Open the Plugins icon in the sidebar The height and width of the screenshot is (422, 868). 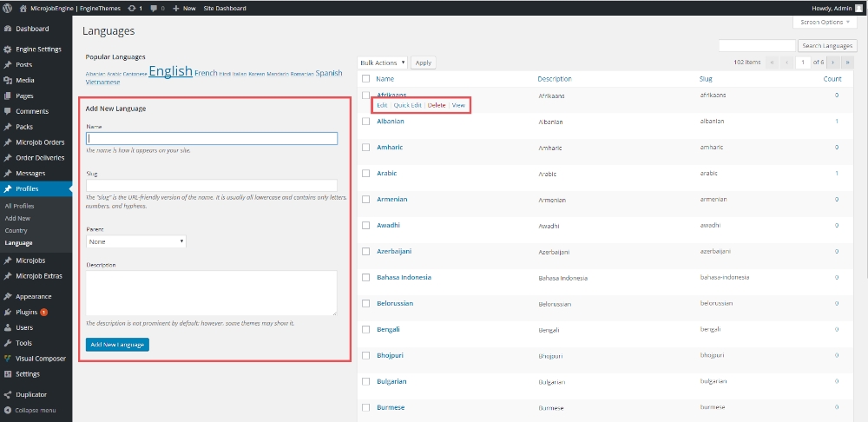pyautogui.click(x=8, y=312)
